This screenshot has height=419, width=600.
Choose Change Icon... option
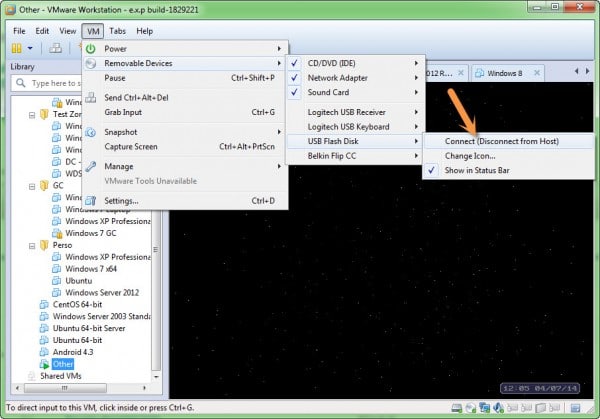tap(509, 156)
